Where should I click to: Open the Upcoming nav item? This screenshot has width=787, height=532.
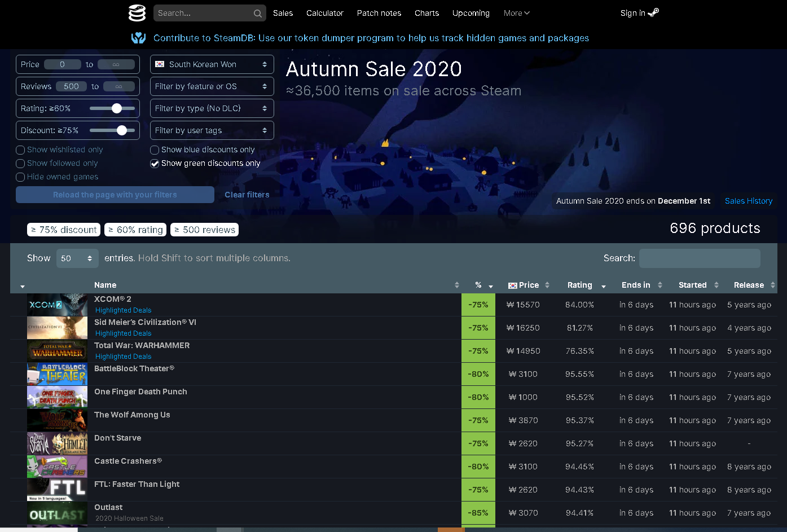(x=471, y=13)
